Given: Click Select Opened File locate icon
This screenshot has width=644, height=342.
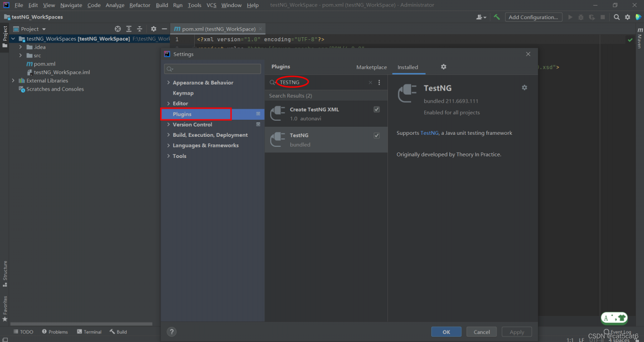Looking at the screenshot, I should click(x=118, y=29).
